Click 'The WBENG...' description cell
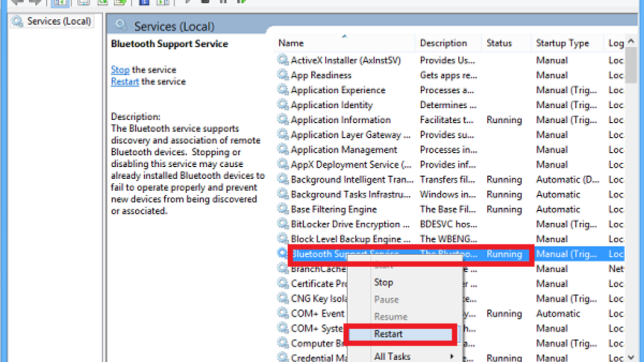 [x=448, y=239]
